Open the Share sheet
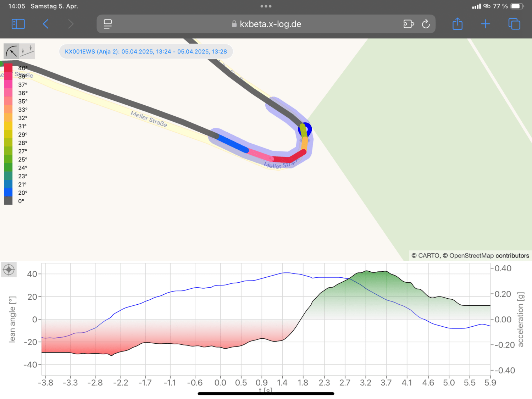532x399 pixels. (458, 24)
